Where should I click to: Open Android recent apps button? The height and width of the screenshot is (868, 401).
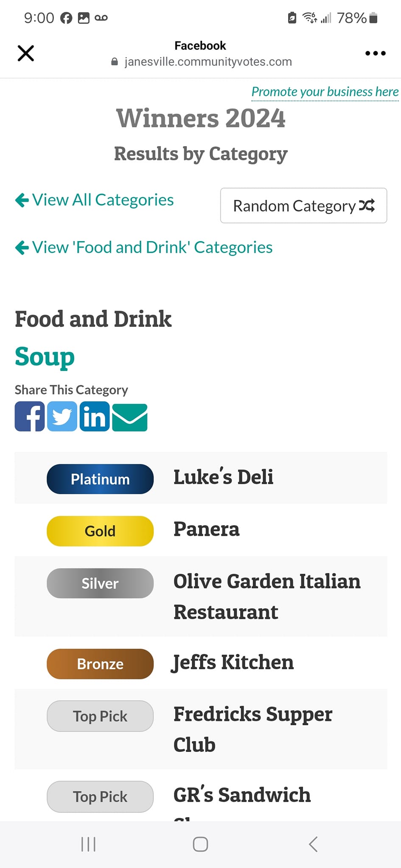pos(88,844)
